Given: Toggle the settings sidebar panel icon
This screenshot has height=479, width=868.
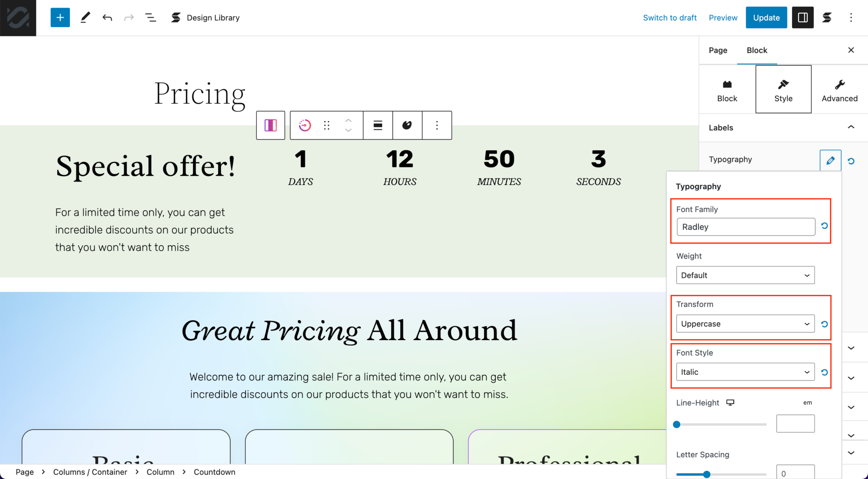Looking at the screenshot, I should 802,17.
